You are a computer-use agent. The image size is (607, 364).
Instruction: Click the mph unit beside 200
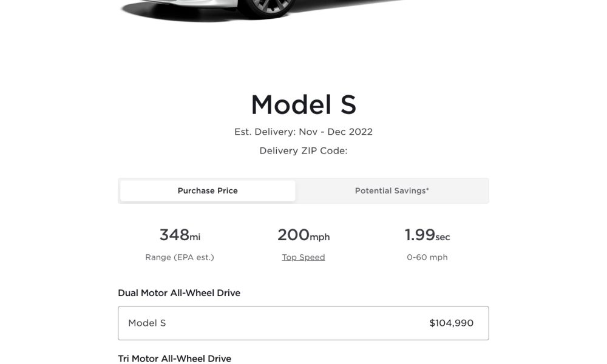pyautogui.click(x=320, y=237)
